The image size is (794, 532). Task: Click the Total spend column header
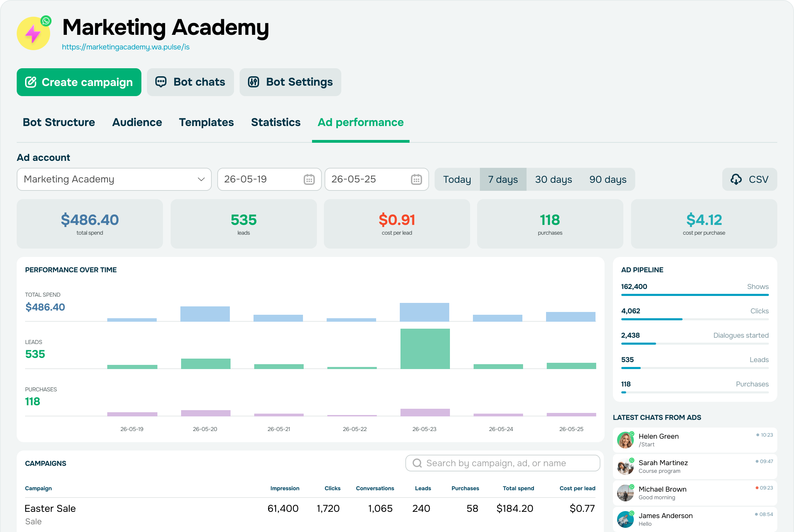(x=519, y=488)
